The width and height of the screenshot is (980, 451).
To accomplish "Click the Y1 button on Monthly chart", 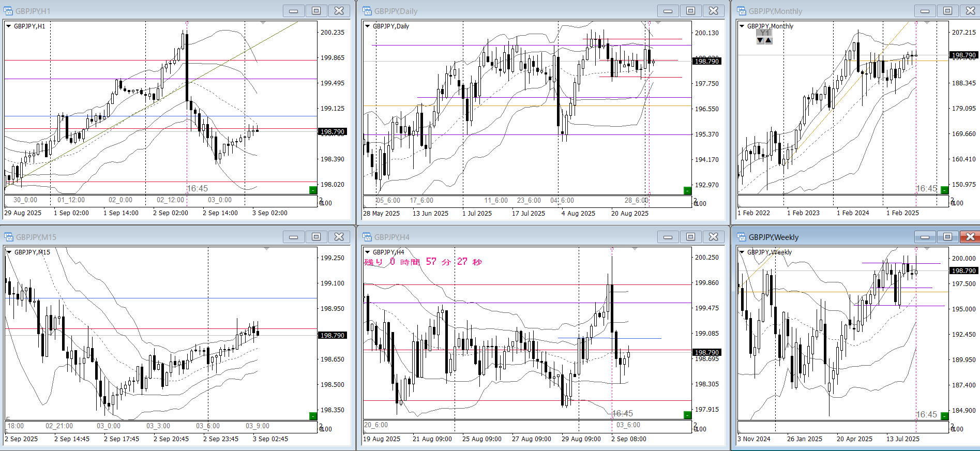I will [x=764, y=33].
